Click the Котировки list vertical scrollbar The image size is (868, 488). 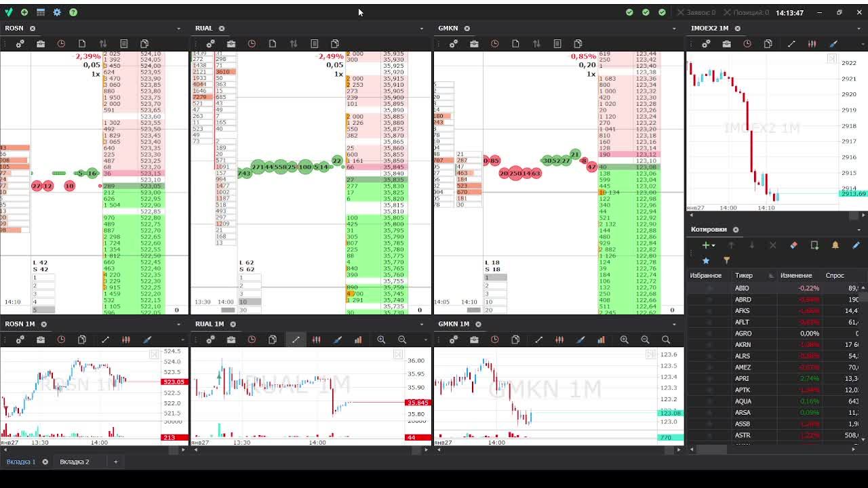(864, 363)
